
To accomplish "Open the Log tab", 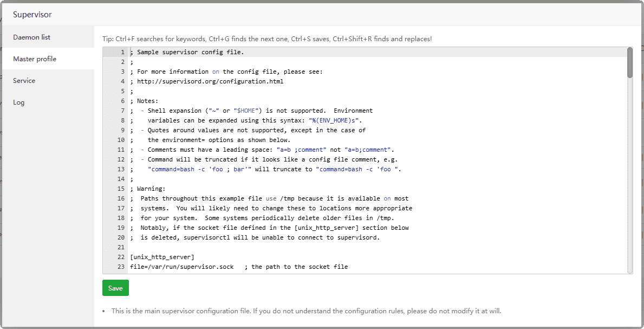I will 19,102.
